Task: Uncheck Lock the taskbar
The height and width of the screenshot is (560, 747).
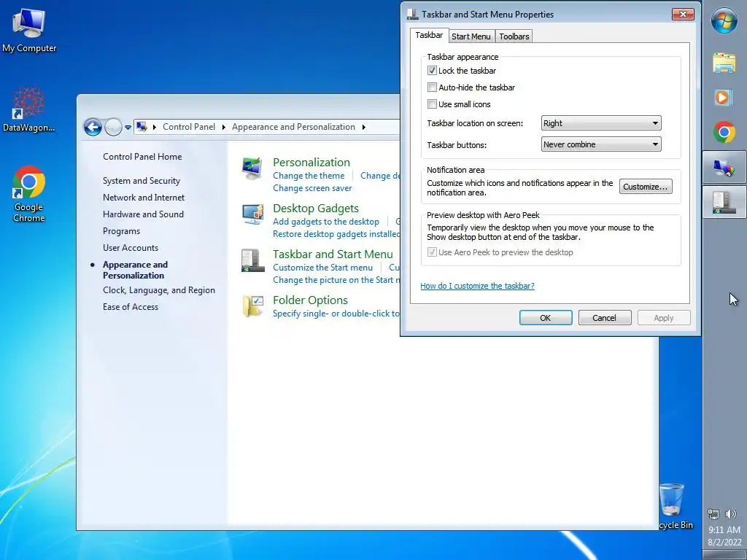Action: (432, 71)
